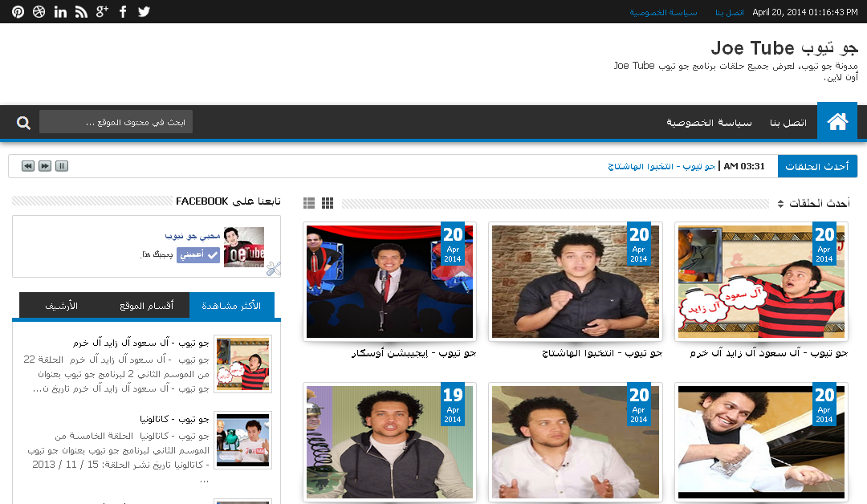Screen dimensions: 867x504
Task: Click the search magnifier icon
Action: coord(23,123)
